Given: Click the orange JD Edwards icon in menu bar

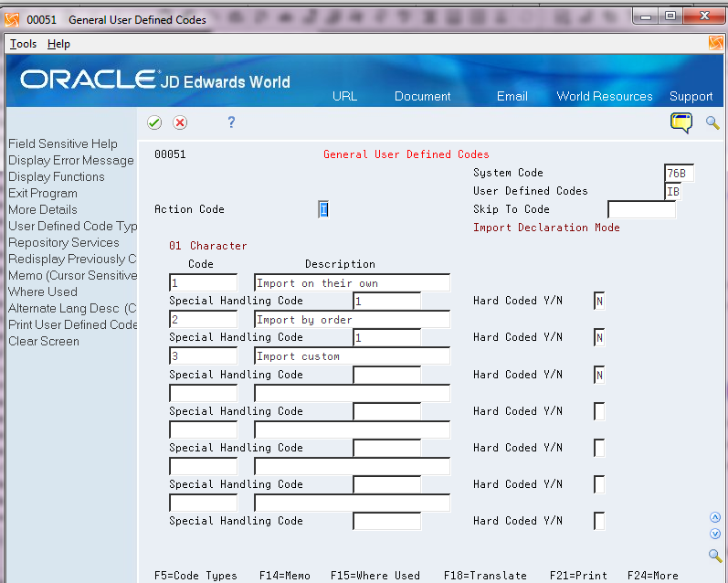Looking at the screenshot, I should pyautogui.click(x=716, y=43).
